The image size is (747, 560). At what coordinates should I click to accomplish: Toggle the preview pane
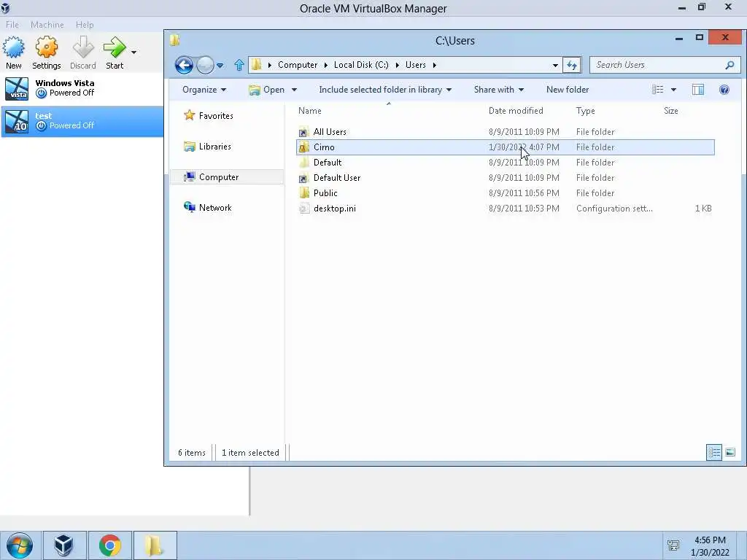coord(698,90)
